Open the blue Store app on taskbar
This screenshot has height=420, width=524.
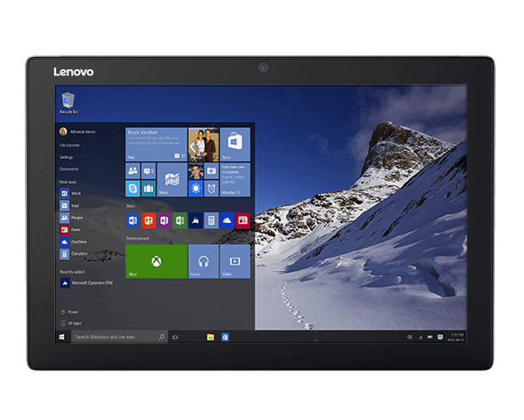click(x=226, y=337)
